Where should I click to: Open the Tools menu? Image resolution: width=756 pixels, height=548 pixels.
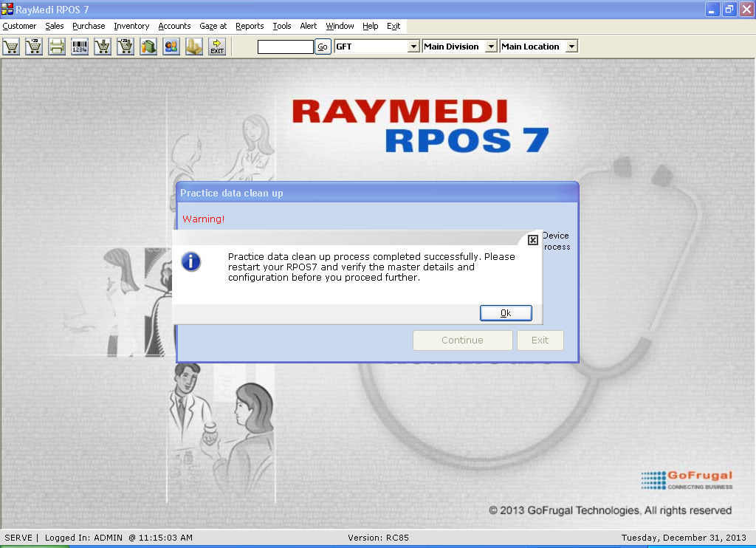click(282, 26)
